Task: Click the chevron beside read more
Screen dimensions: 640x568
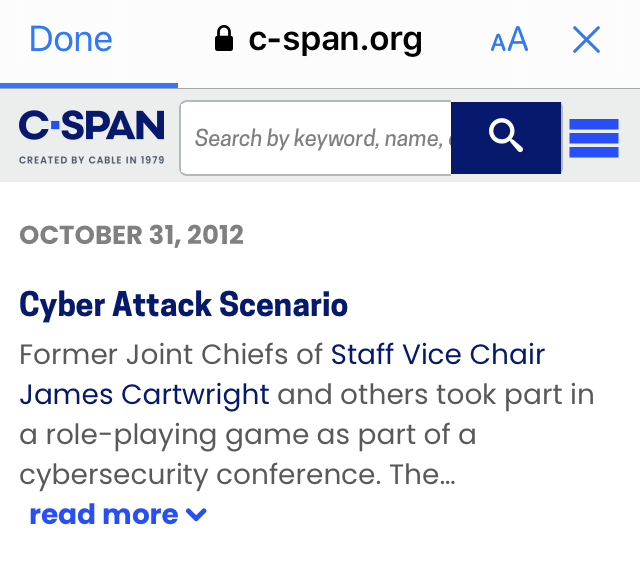Action: pyautogui.click(x=196, y=515)
